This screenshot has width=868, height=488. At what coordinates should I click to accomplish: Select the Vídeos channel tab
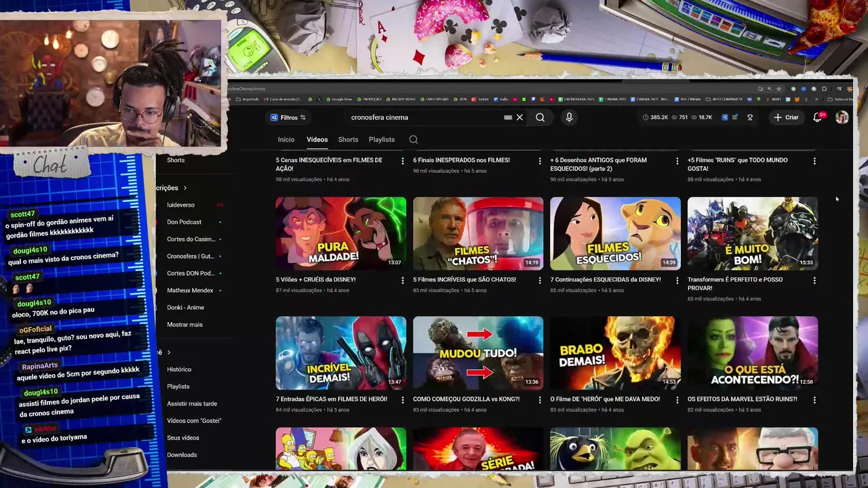317,140
